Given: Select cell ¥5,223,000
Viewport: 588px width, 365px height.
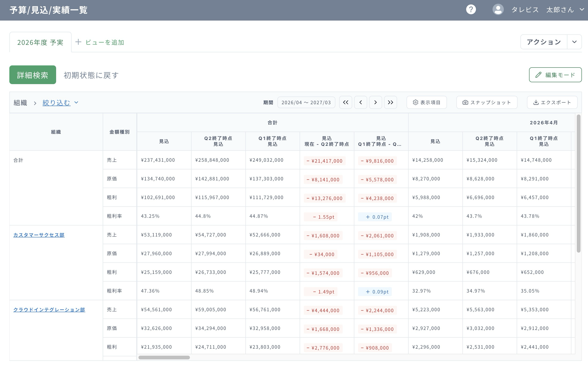Looking at the screenshot, I should click(435, 310).
